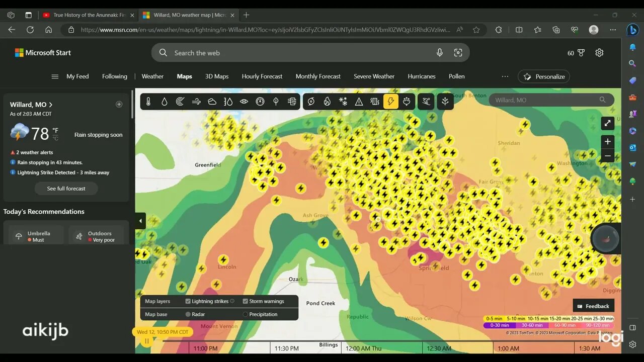Select the Wind map layer icon
This screenshot has height=362, width=644.
(x=196, y=102)
